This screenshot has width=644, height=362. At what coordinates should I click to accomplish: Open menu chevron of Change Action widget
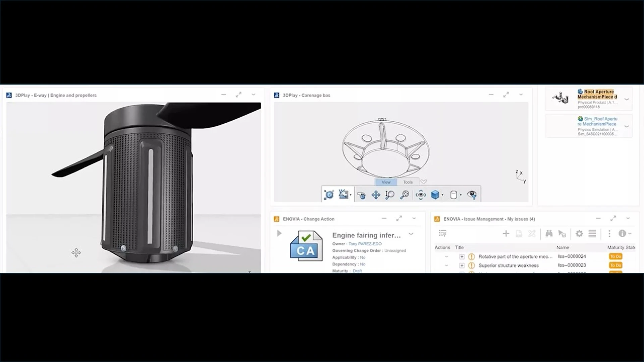(x=414, y=219)
